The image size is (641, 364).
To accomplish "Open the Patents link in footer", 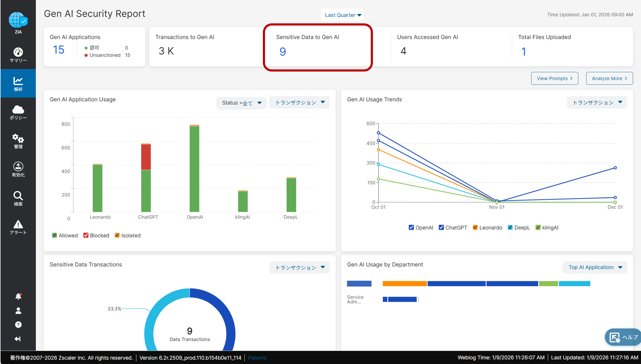I will point(257,357).
